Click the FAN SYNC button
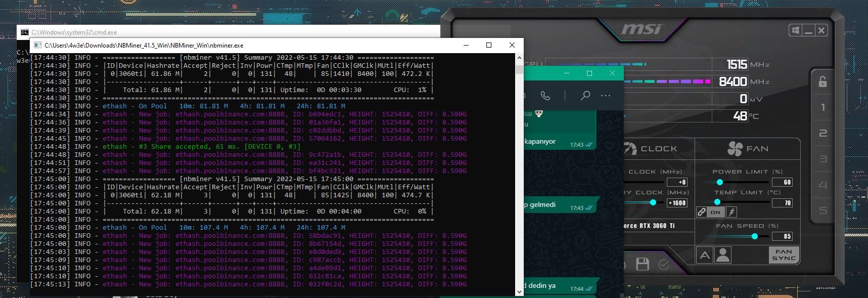This screenshot has height=298, width=868. pyautogui.click(x=784, y=255)
